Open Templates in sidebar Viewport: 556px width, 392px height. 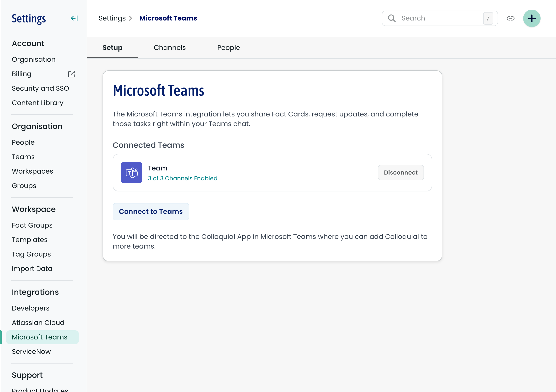point(29,240)
